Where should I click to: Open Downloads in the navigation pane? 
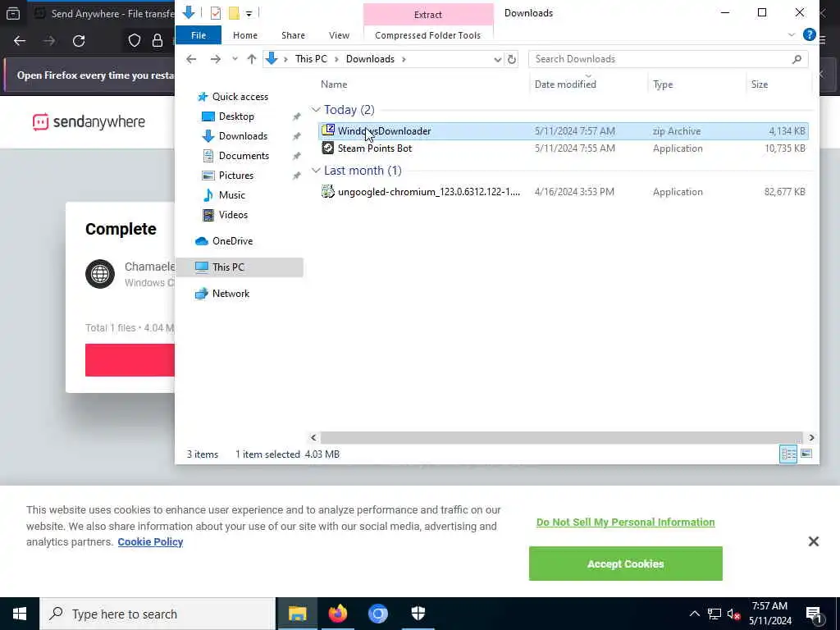point(243,136)
